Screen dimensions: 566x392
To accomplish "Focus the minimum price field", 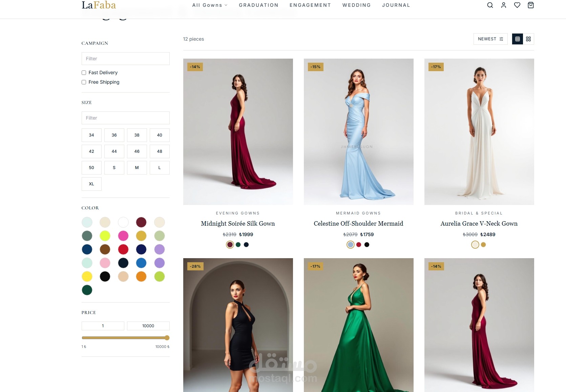I will [103, 326].
